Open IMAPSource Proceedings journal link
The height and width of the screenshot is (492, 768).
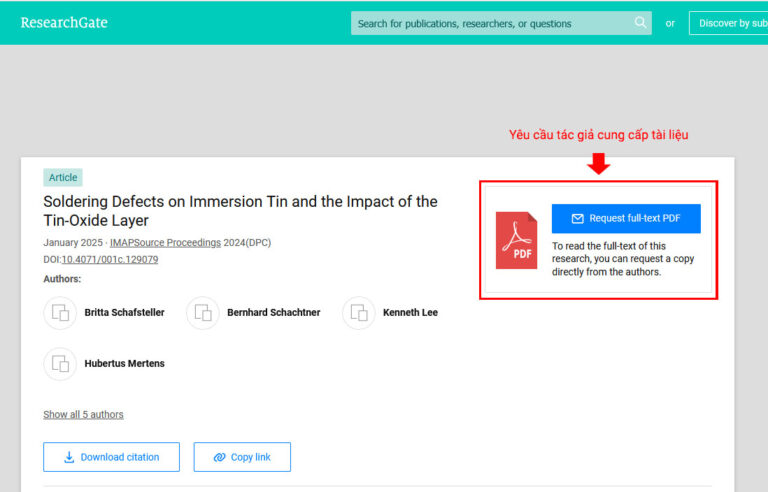click(x=165, y=243)
